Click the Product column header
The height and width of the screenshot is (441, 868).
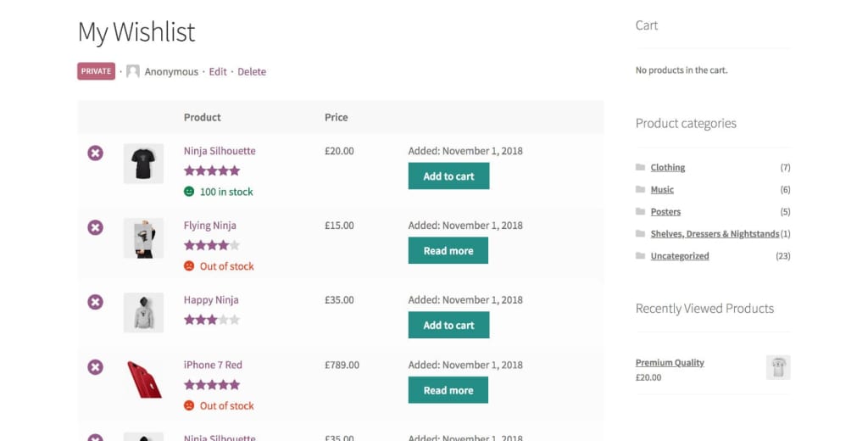(x=202, y=117)
